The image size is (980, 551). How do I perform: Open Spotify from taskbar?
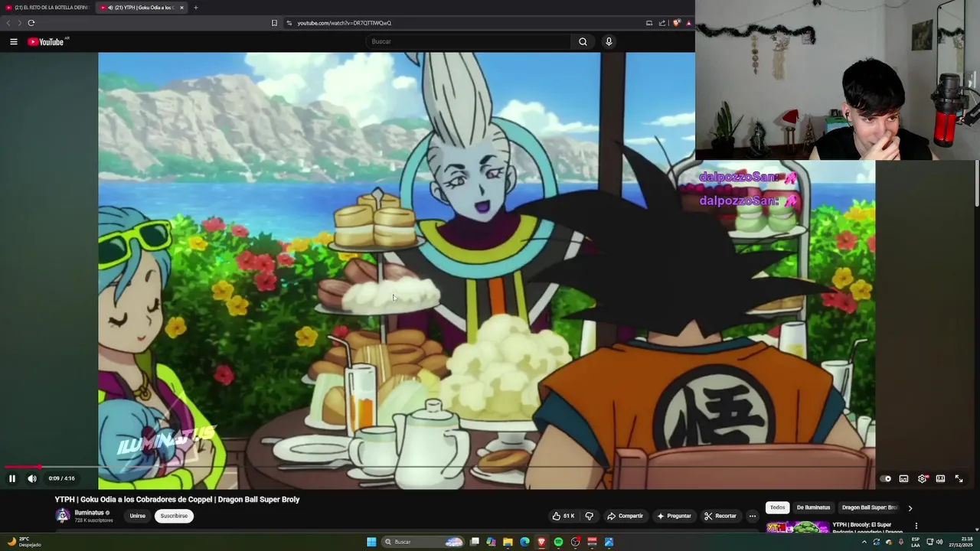(558, 542)
